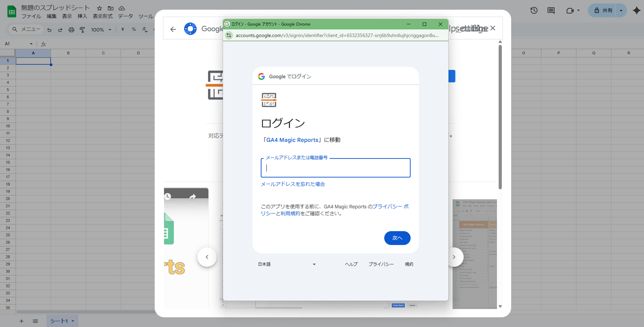
Task: Decrease decimal places icon
Action: 145,30
